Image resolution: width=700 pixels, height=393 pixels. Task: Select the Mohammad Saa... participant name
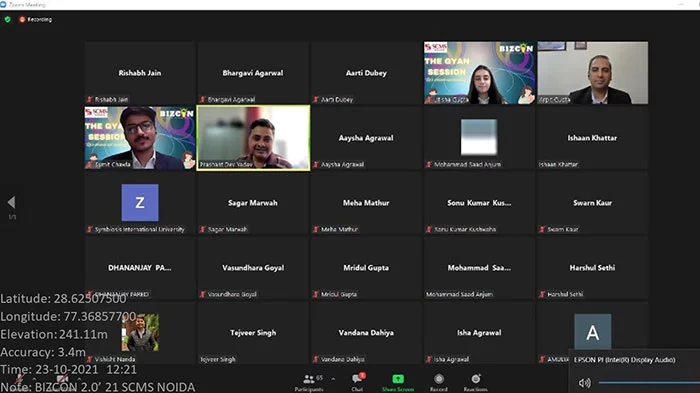pyautogui.click(x=479, y=268)
